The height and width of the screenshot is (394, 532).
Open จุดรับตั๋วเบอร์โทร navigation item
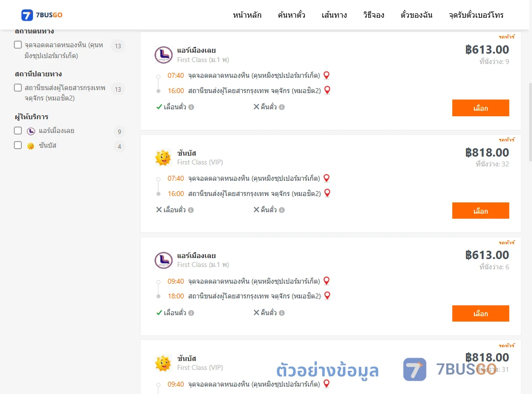click(476, 15)
